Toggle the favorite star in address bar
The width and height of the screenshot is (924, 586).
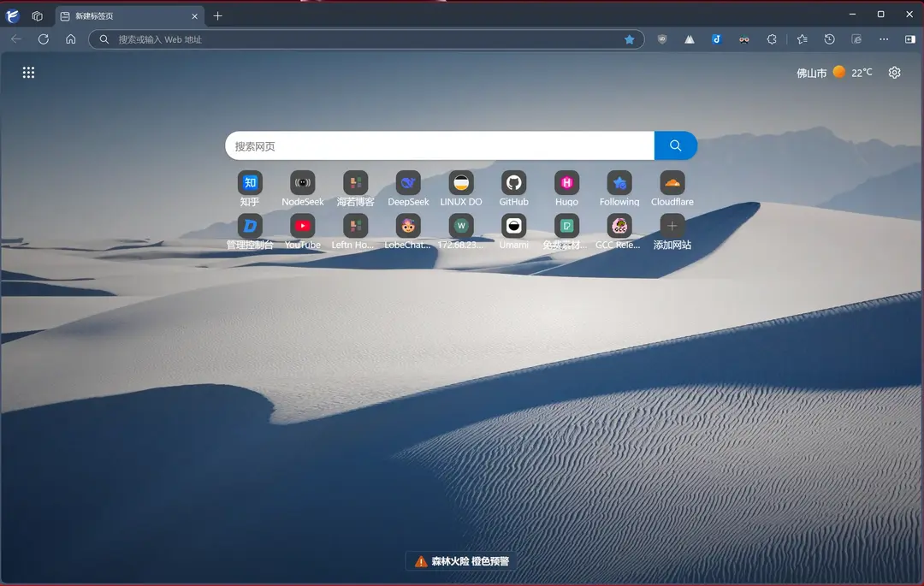(630, 39)
